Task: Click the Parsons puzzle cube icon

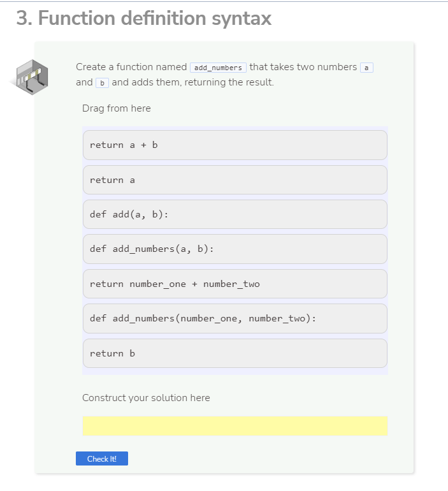Action: tap(29, 77)
